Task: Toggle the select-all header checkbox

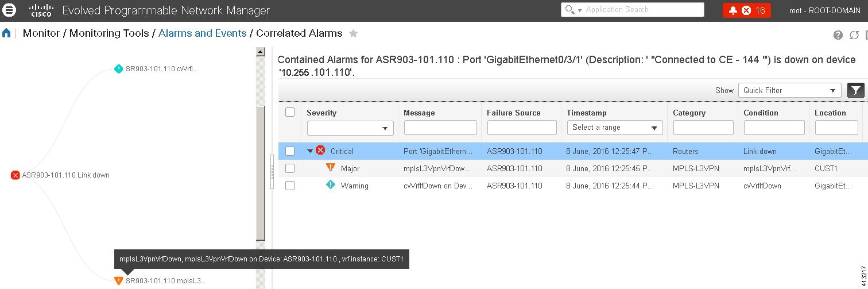Action: 290,112
